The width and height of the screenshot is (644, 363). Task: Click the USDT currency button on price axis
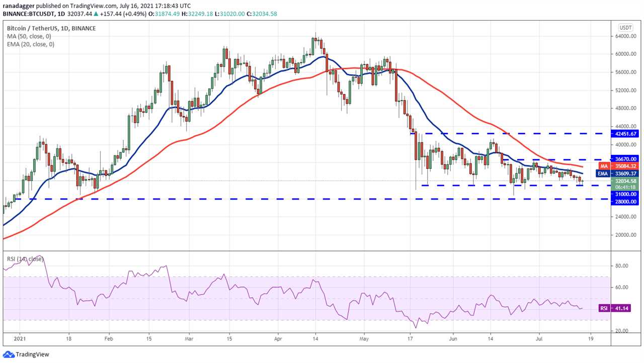pos(625,28)
